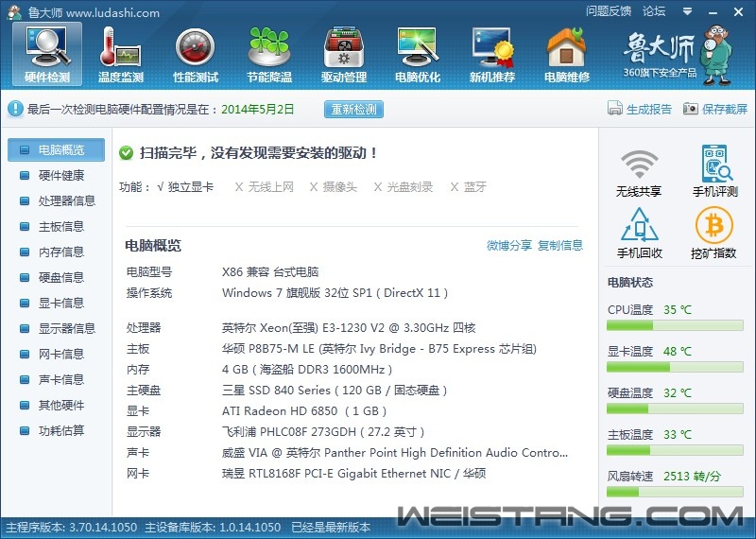The height and width of the screenshot is (539, 756).
Task: Click the Windows 7 旗舰版 OS text
Action: click(335, 293)
